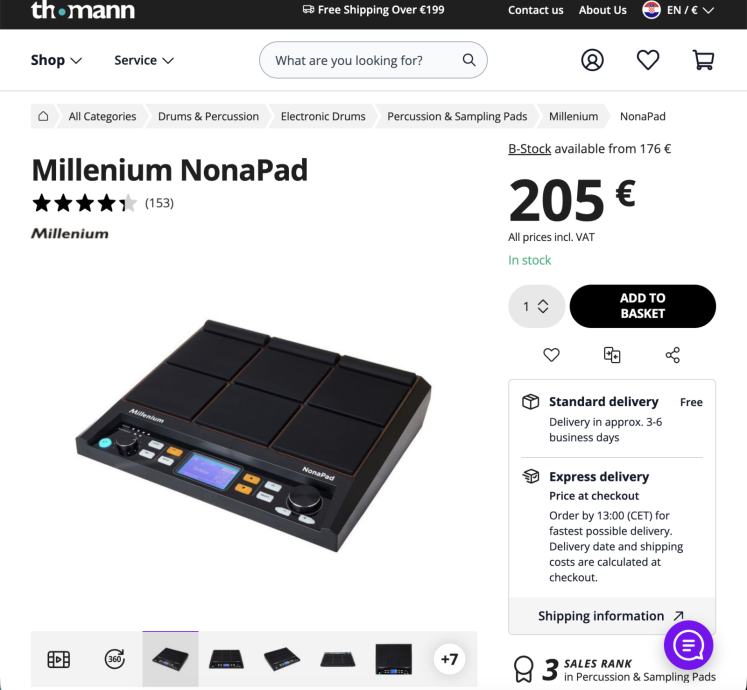
Task: Open the product video thumbnail icon
Action: 59,660
